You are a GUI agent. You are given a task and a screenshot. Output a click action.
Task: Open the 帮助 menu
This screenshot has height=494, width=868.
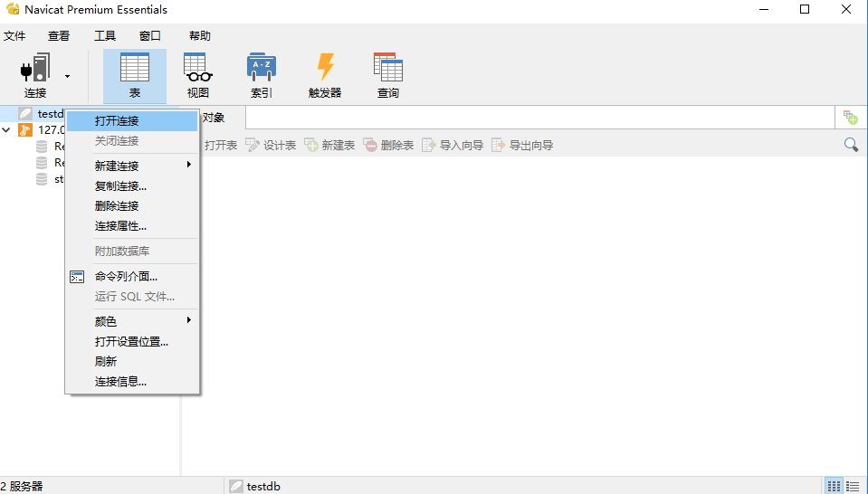(200, 36)
